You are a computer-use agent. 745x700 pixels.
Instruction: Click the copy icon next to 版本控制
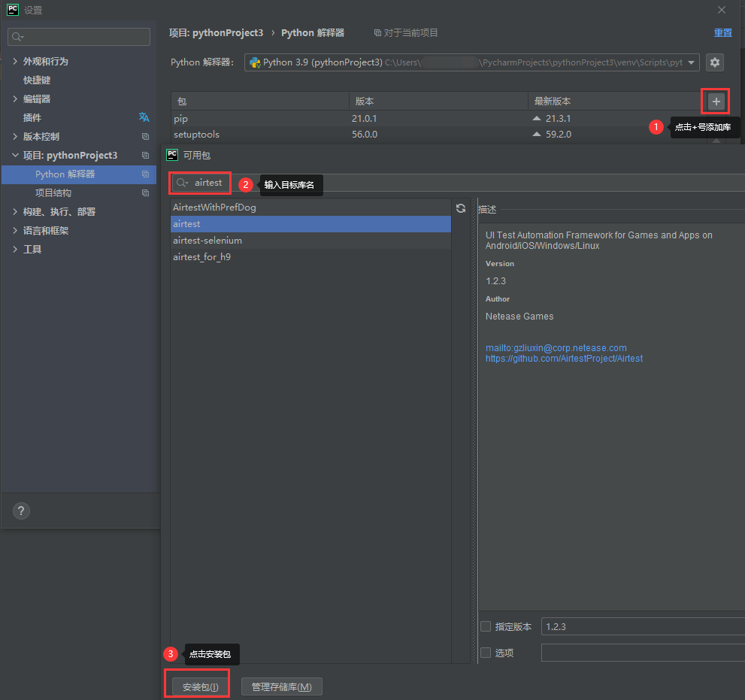(x=145, y=136)
